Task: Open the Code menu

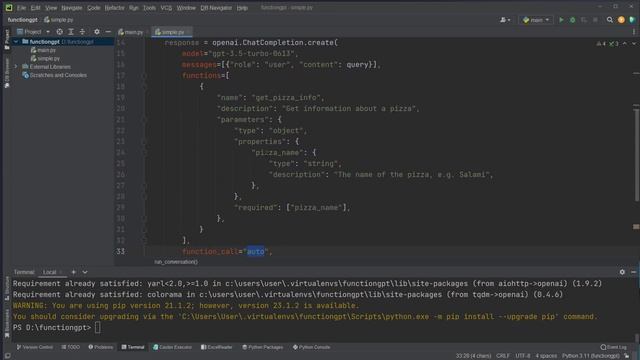Action: [x=93, y=8]
